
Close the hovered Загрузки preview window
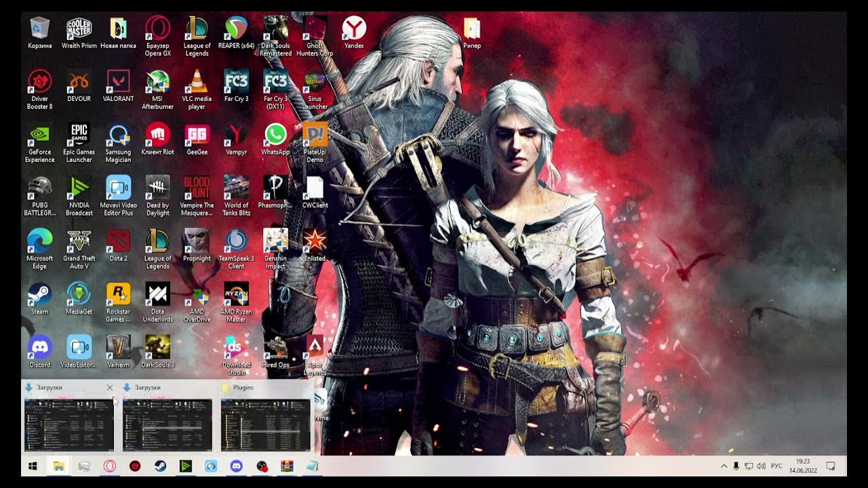(x=110, y=388)
